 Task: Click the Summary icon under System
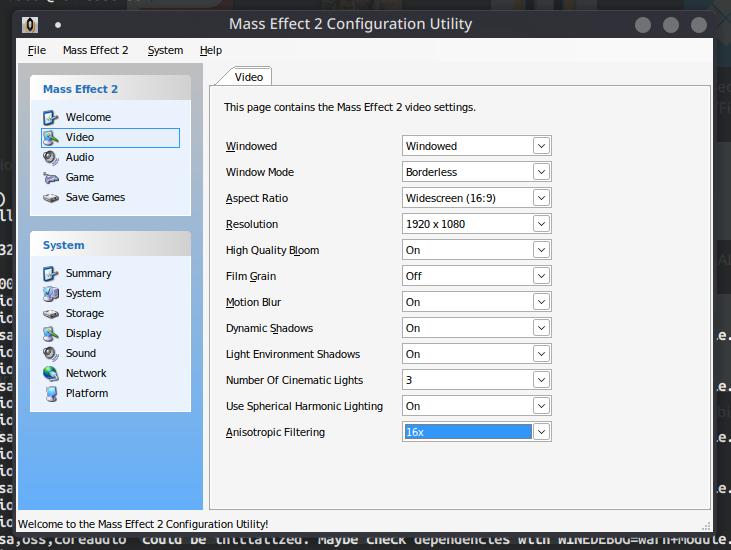point(50,274)
